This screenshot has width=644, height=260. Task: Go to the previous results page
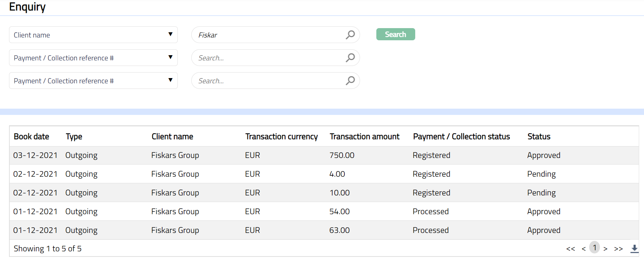pyautogui.click(x=584, y=249)
